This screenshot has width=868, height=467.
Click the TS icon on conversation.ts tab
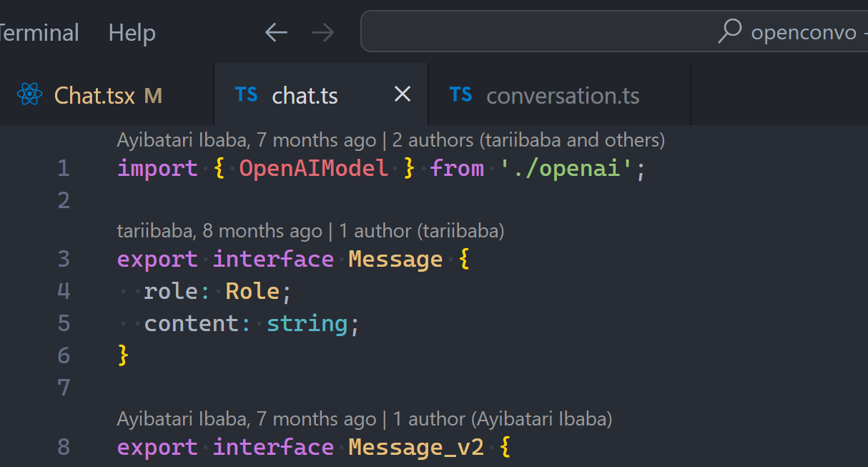point(460,95)
